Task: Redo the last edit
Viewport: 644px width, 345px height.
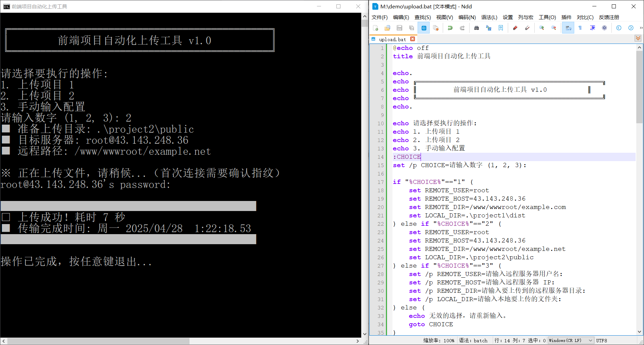Action: coord(462,28)
